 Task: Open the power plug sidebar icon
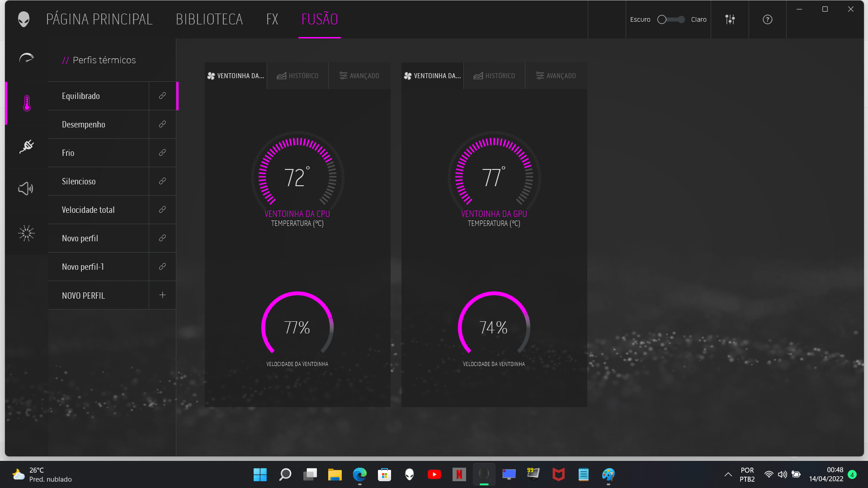[x=26, y=146]
